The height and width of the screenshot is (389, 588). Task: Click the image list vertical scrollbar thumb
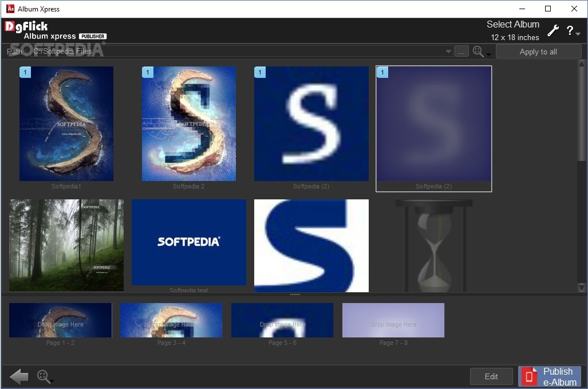click(582, 114)
